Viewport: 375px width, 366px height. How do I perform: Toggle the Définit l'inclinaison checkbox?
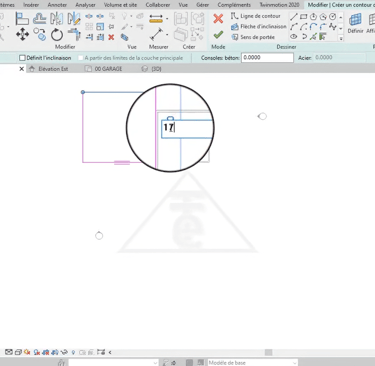[x=22, y=58]
